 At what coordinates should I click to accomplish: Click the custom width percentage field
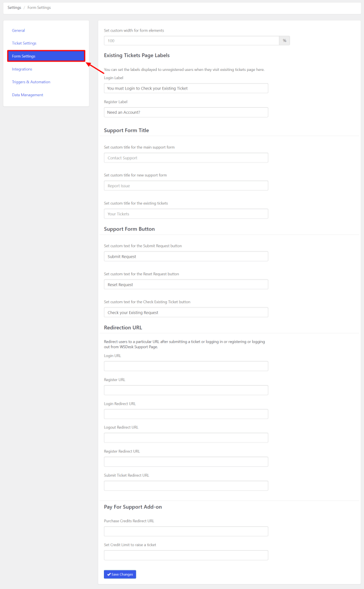pos(191,40)
